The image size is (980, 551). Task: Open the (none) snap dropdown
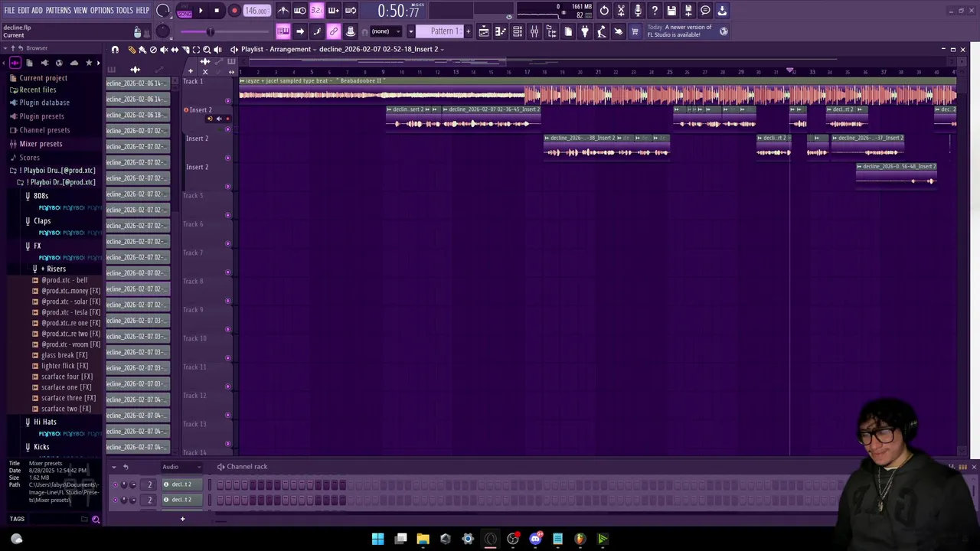pos(386,31)
